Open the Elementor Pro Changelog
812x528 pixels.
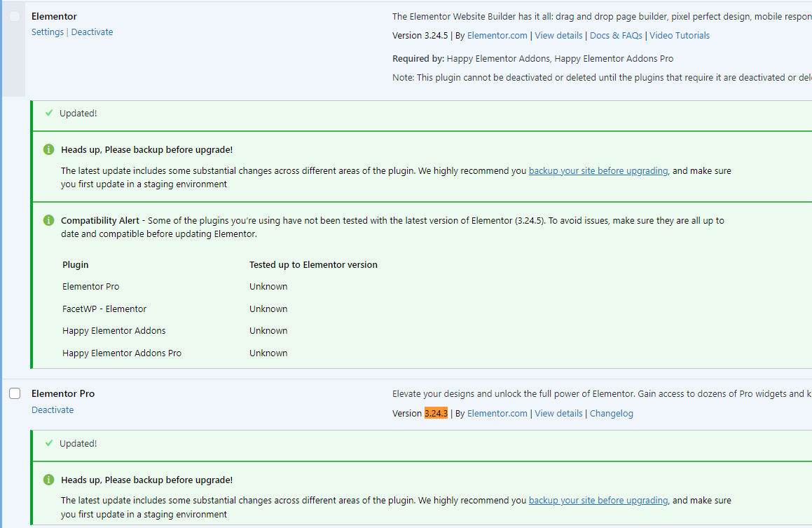coord(611,414)
